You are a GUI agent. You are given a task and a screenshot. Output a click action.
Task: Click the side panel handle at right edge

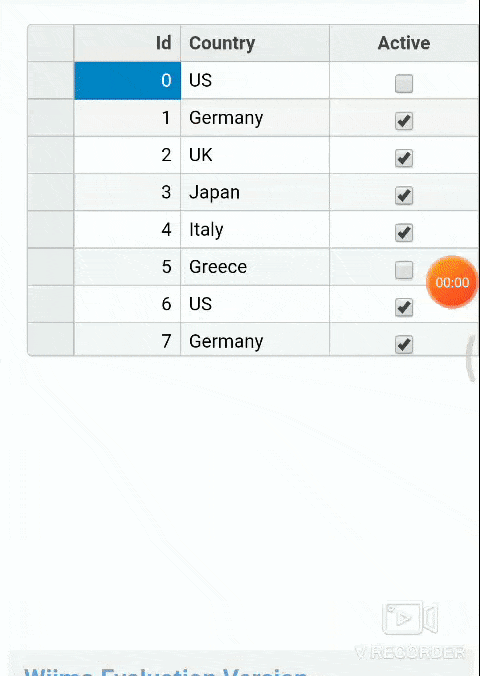pyautogui.click(x=472, y=359)
